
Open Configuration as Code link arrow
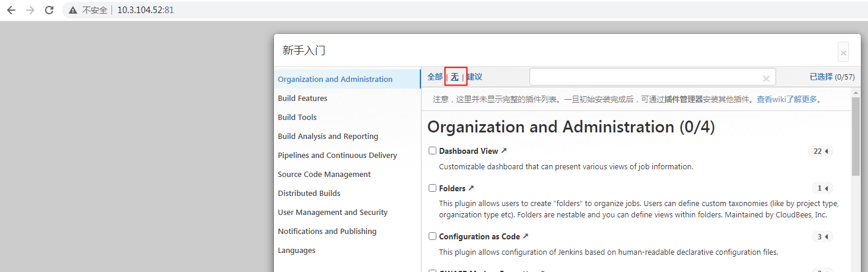click(x=525, y=236)
